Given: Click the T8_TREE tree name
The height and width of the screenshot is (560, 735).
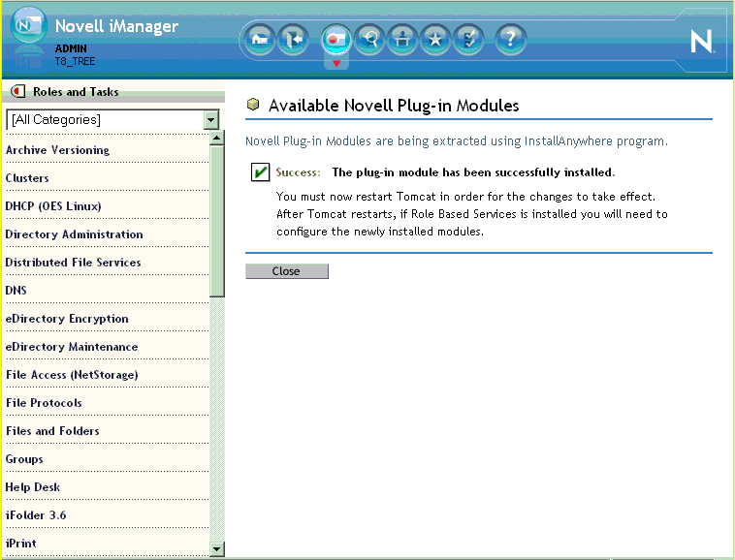Looking at the screenshot, I should point(75,61).
